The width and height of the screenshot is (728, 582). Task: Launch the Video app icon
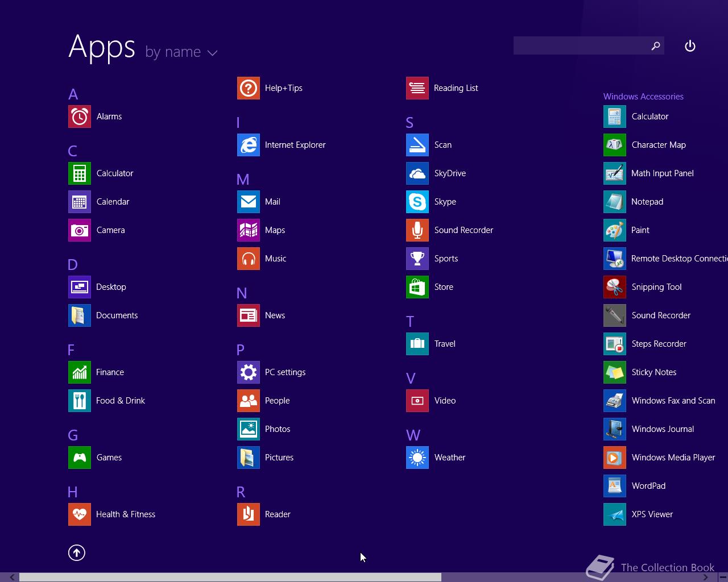[x=417, y=401]
